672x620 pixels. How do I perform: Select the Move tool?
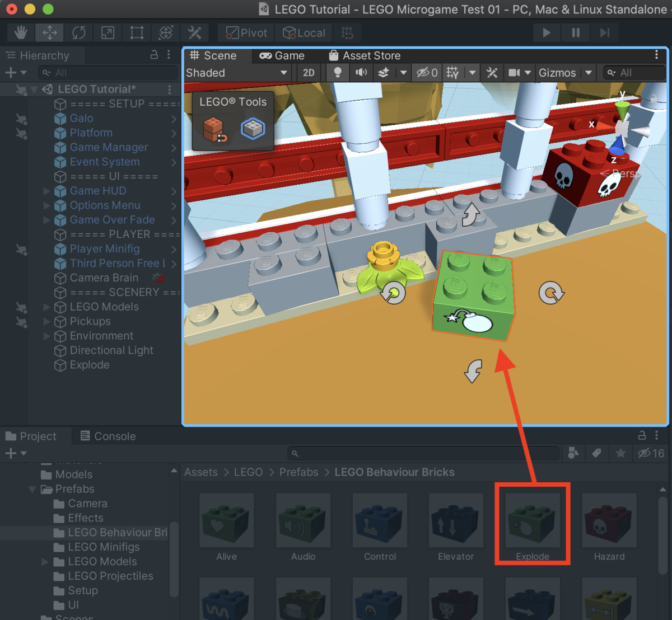pyautogui.click(x=50, y=32)
